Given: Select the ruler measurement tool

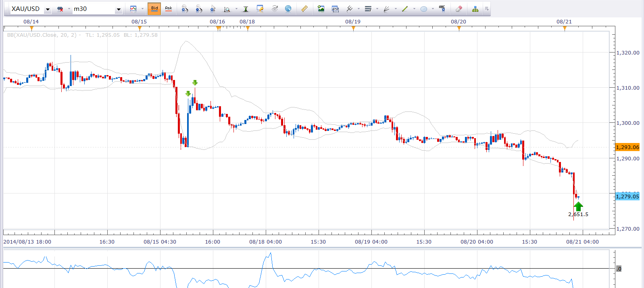Looking at the screenshot, I should (304, 8).
